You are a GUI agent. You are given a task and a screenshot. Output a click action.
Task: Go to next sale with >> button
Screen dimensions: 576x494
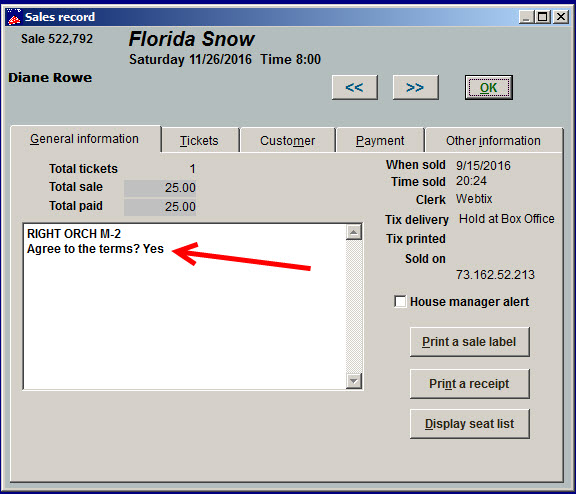pos(415,87)
